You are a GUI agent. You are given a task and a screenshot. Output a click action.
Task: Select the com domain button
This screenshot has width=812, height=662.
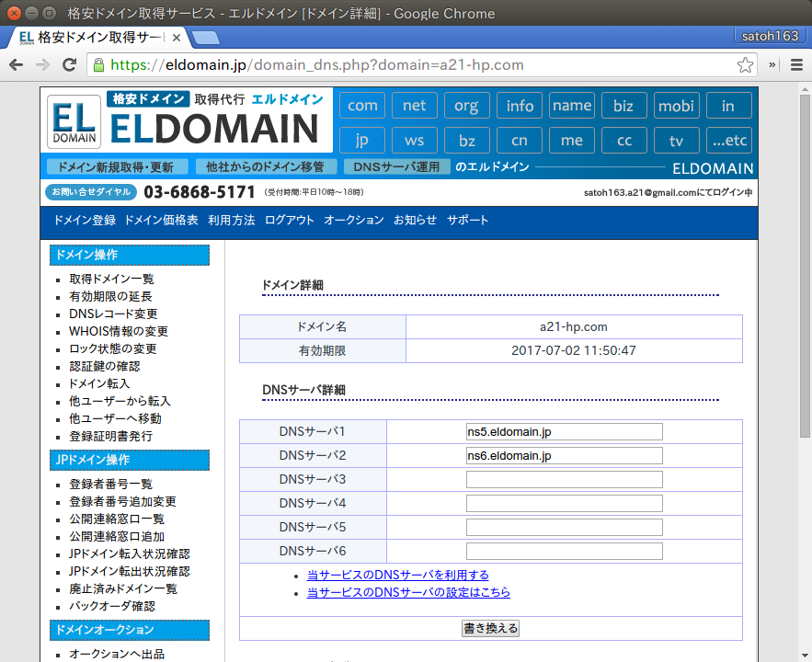tap(362, 106)
